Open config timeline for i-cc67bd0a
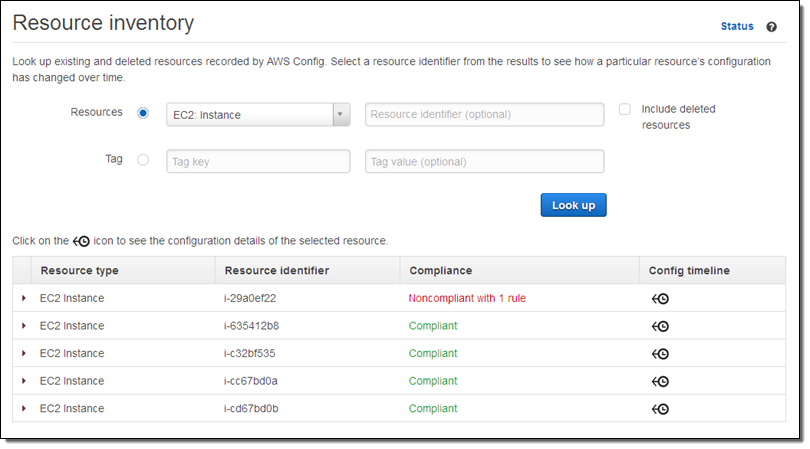The image size is (810, 449). (x=660, y=381)
